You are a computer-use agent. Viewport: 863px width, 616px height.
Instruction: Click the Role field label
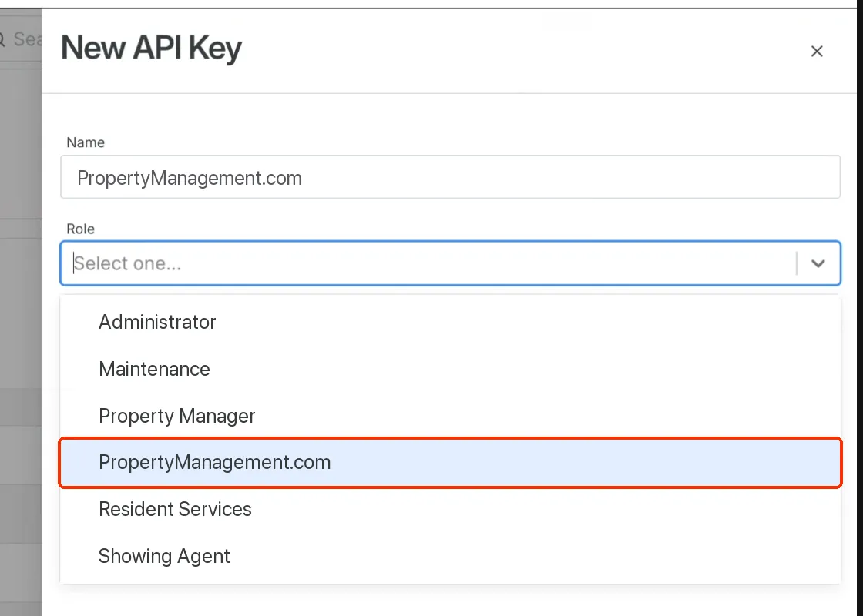coord(80,229)
